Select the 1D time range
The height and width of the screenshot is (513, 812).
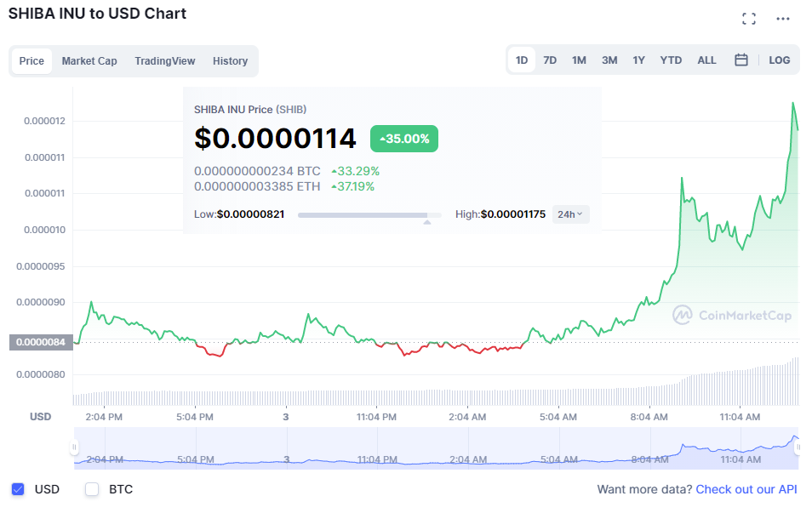click(x=522, y=60)
